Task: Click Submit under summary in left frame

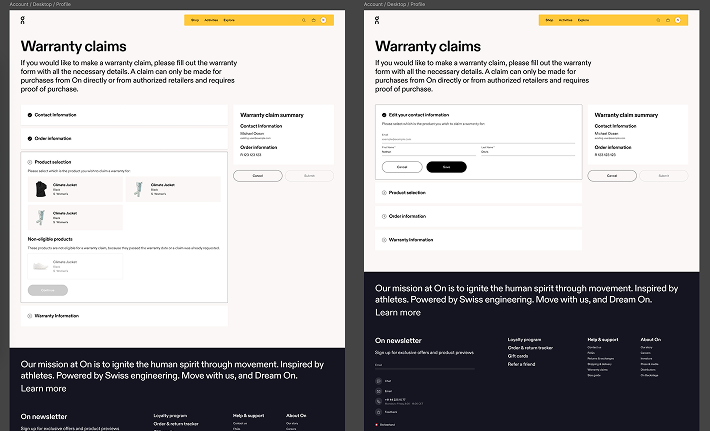Action: coord(309,176)
